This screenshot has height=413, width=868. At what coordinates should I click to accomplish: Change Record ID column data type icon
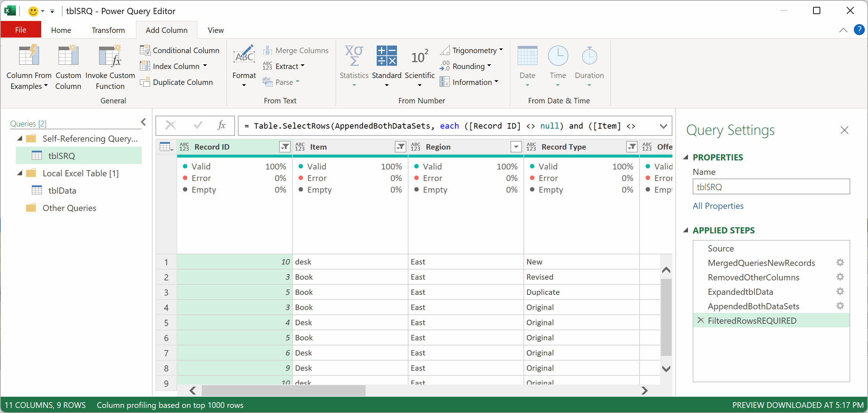point(184,147)
